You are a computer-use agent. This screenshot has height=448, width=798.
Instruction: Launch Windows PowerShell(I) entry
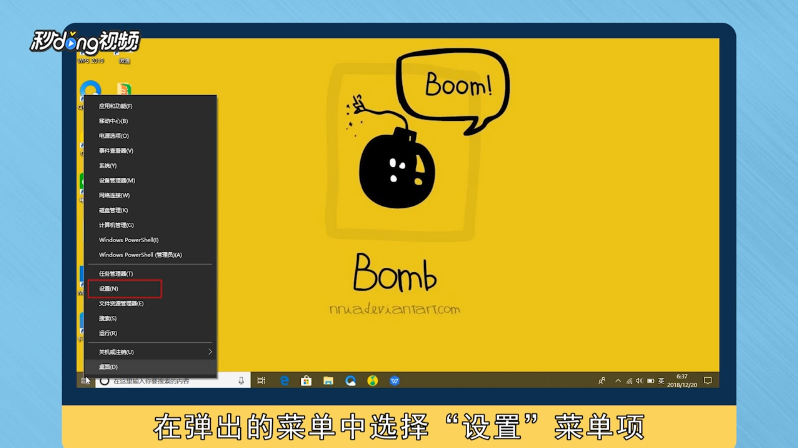(151, 240)
